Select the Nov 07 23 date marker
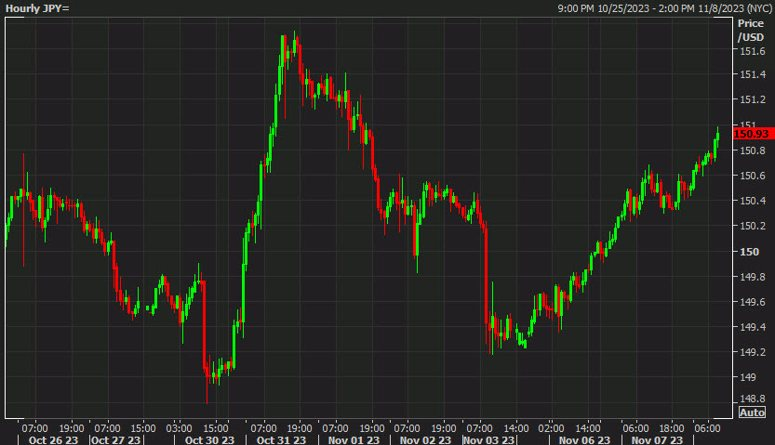Viewport: 775px width, 445px height. pos(657,440)
